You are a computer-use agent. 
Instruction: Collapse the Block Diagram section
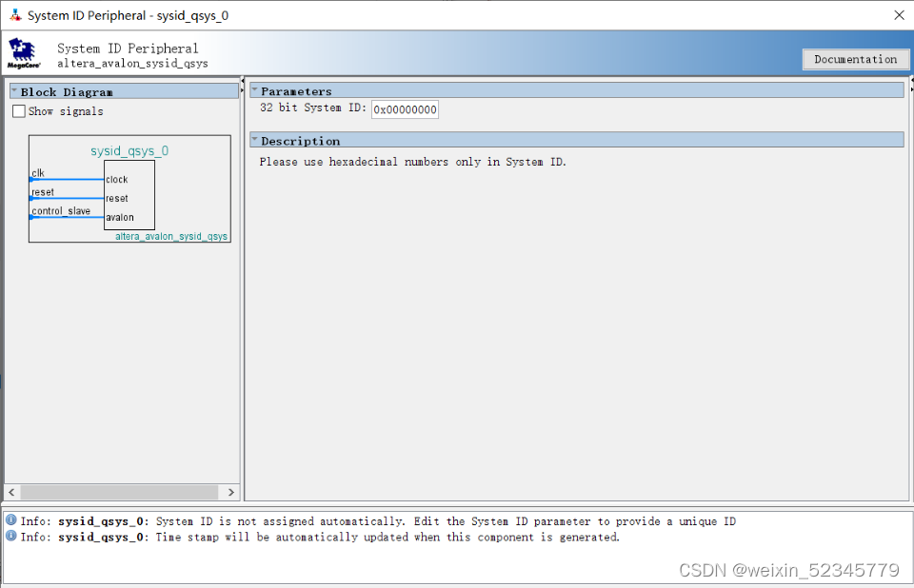pos(14,91)
